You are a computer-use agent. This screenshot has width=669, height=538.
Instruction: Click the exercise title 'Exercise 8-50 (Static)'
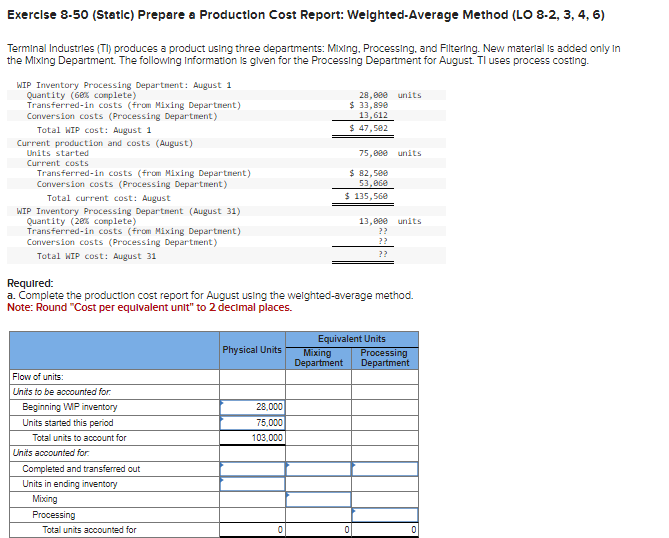pyautogui.click(x=70, y=15)
